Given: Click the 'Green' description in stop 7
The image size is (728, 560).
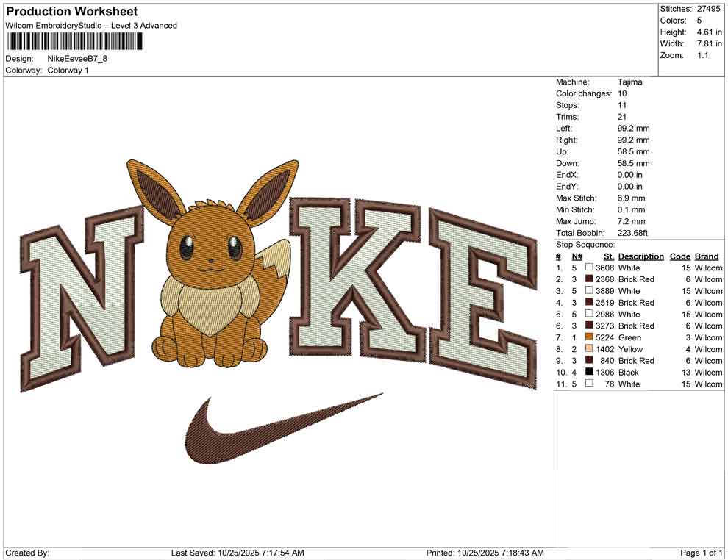Looking at the screenshot, I should pyautogui.click(x=629, y=337).
